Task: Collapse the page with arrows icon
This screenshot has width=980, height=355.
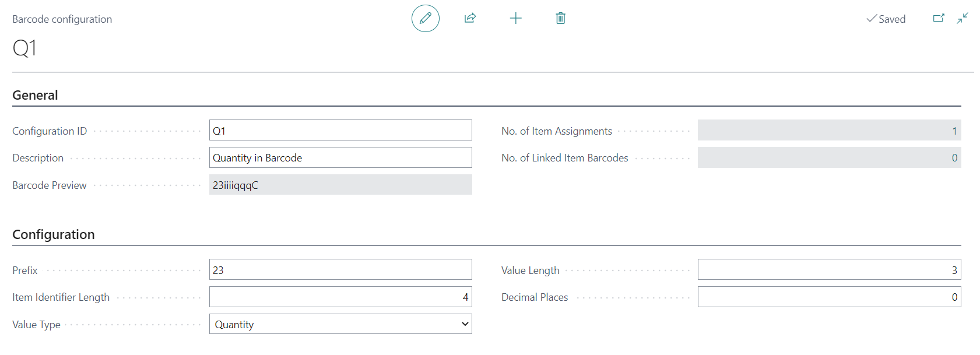Action: tap(963, 18)
